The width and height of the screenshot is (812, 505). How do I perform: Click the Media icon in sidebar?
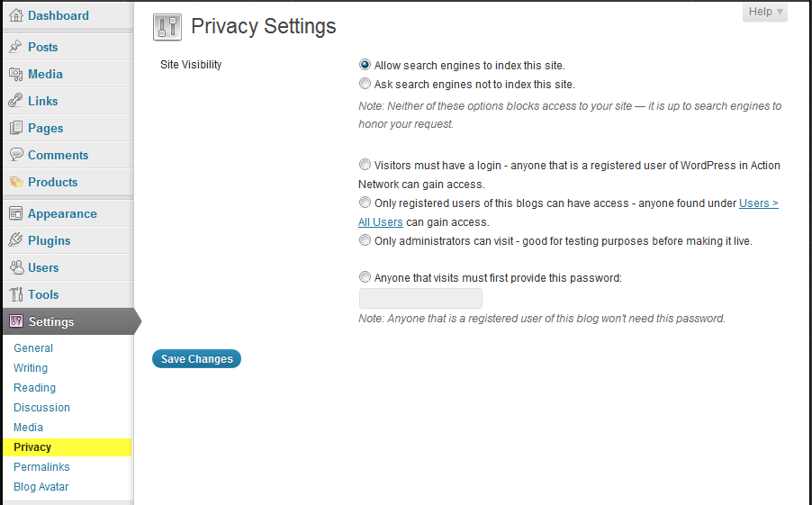tap(15, 74)
